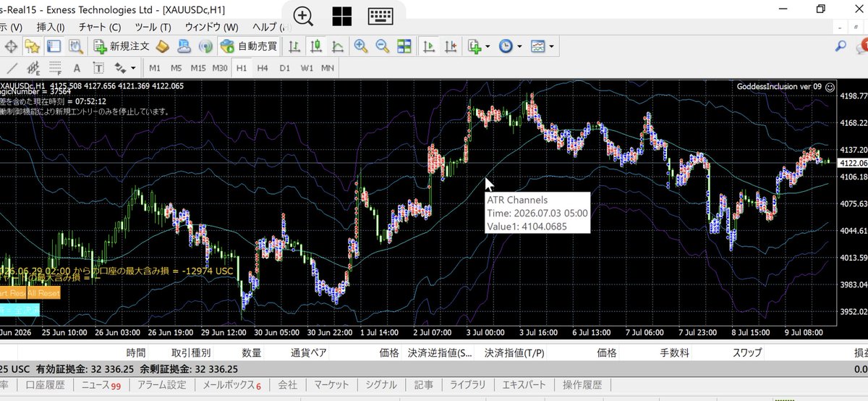This screenshot has width=868, height=401.
Task: Select the trendline drawing tool
Action: coord(12,68)
